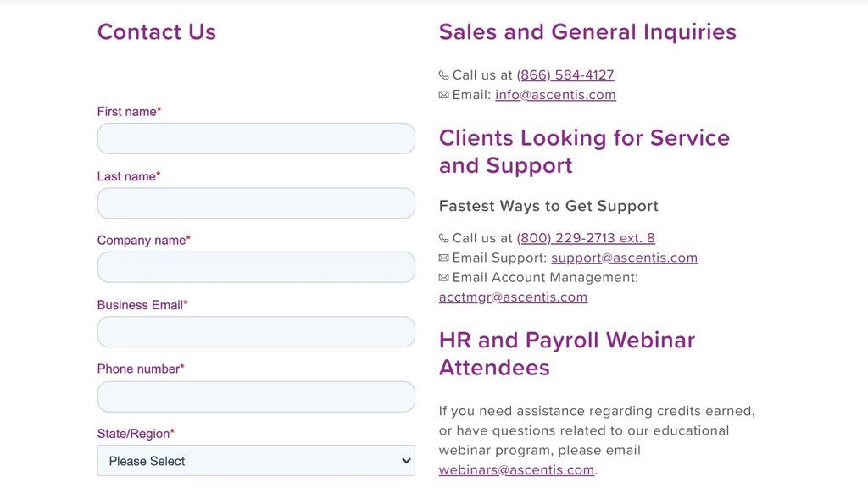868x488 pixels.
Task: Click the envelope icon before Email Support
Action: (x=443, y=258)
